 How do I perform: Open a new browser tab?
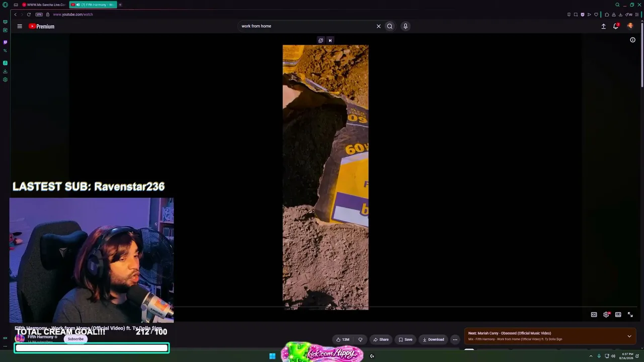tap(120, 5)
